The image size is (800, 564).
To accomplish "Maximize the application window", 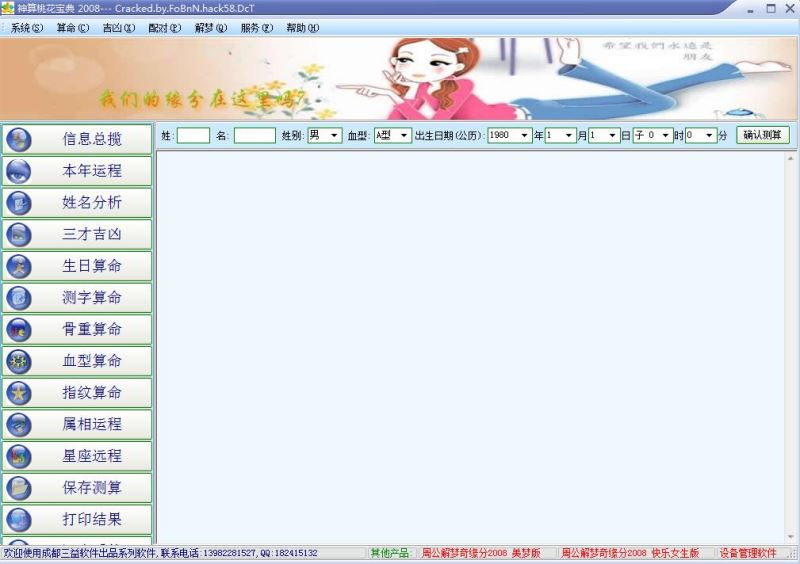I will pyautogui.click(x=771, y=9).
